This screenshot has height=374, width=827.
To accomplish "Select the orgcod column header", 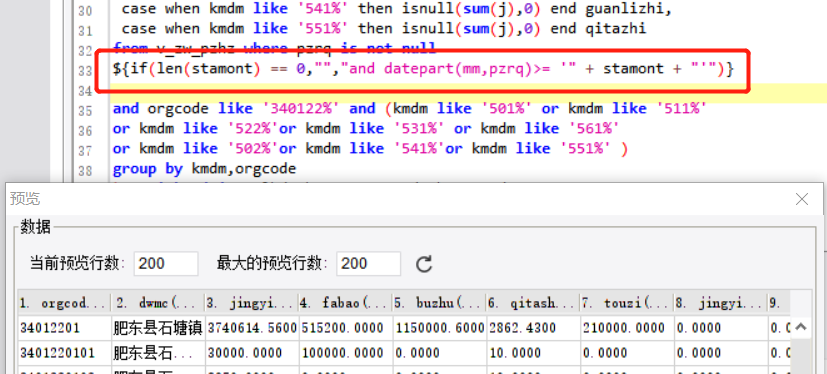I will [x=64, y=302].
